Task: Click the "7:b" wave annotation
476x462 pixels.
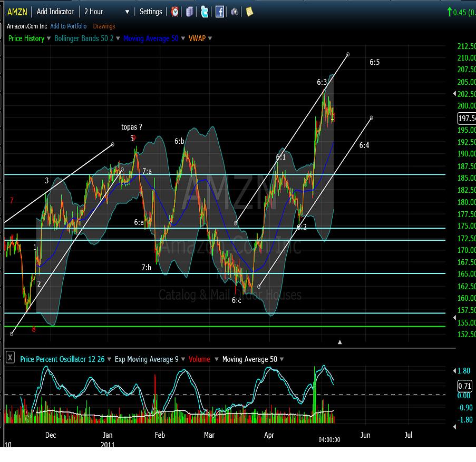Action: [147, 267]
